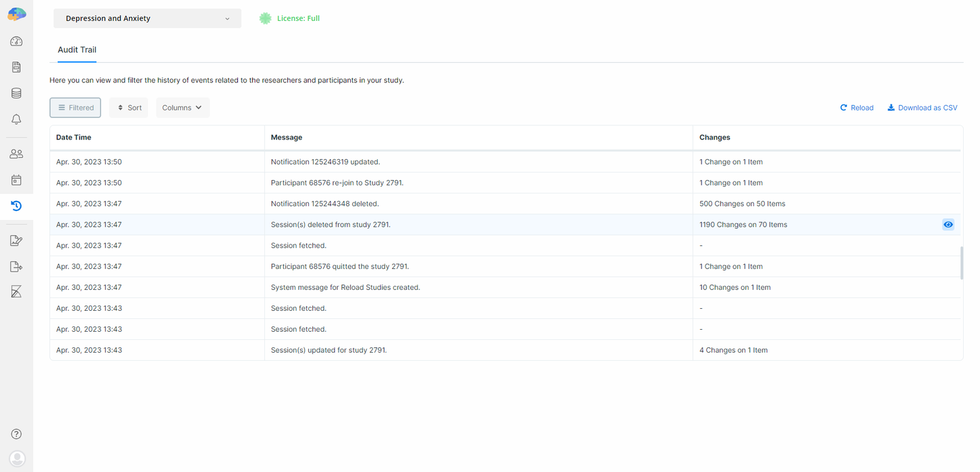The width and height of the screenshot is (980, 472).
Task: Download the audit trail as CSV
Action: [922, 107]
